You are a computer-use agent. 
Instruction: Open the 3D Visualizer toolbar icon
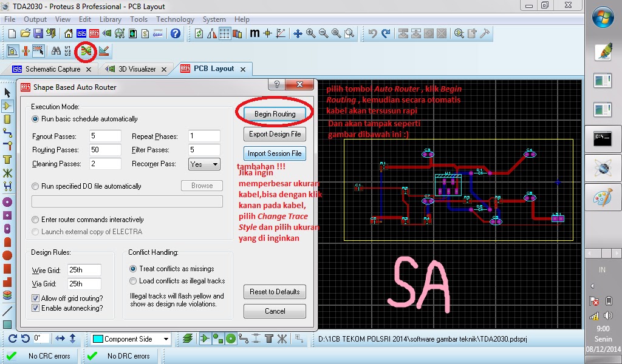click(107, 33)
